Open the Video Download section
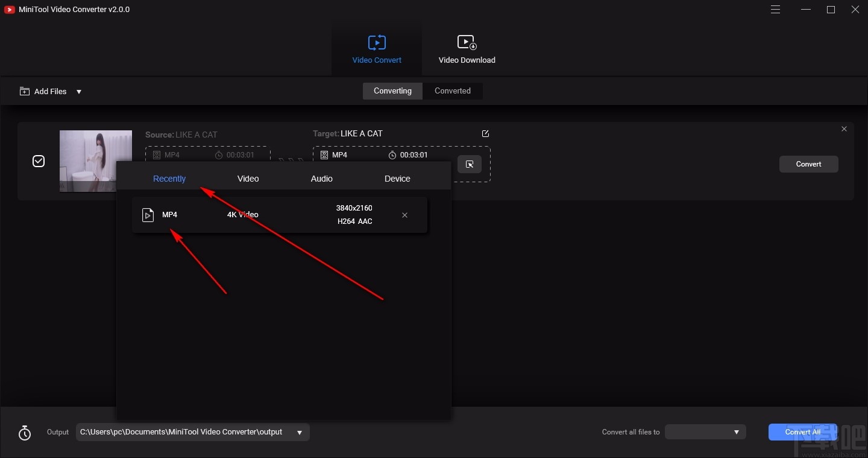Image resolution: width=868 pixels, height=458 pixels. [x=467, y=49]
